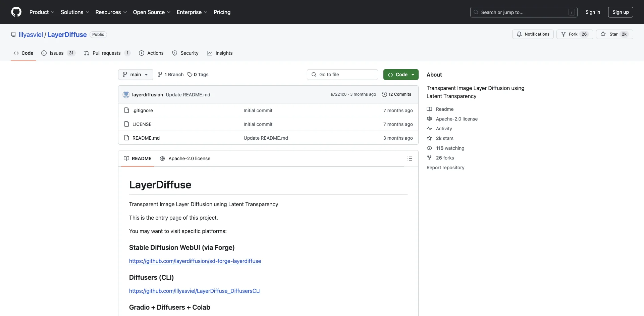This screenshot has height=316, width=644.
Task: Expand the Enterprise menu
Action: 192,12
